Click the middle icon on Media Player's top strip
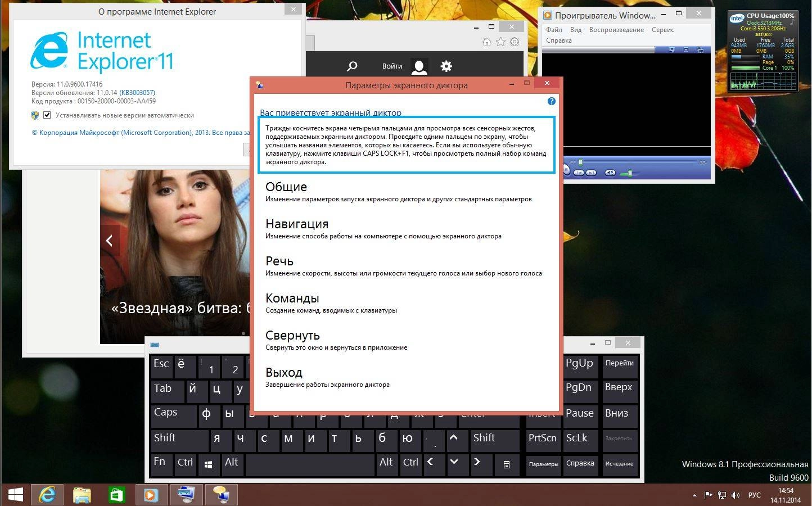812x506 pixels. [686, 50]
